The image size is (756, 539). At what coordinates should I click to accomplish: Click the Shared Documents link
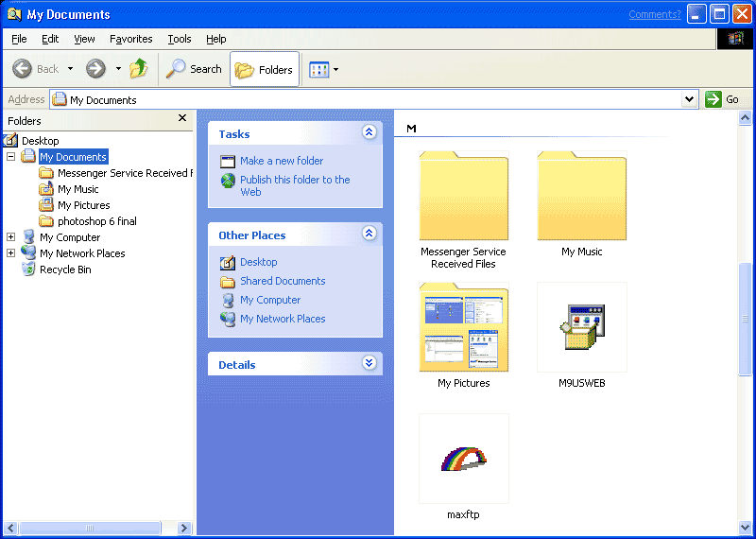[282, 281]
